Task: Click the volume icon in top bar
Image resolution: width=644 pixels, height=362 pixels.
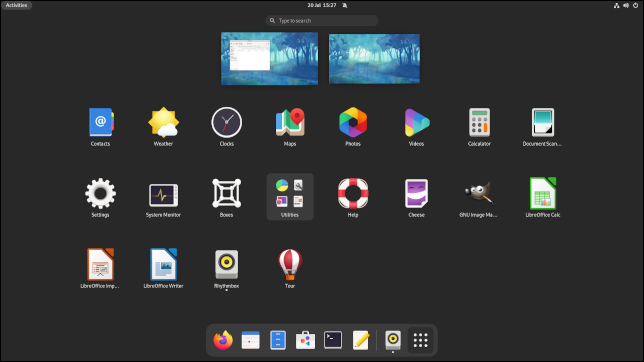Action: (626, 5)
